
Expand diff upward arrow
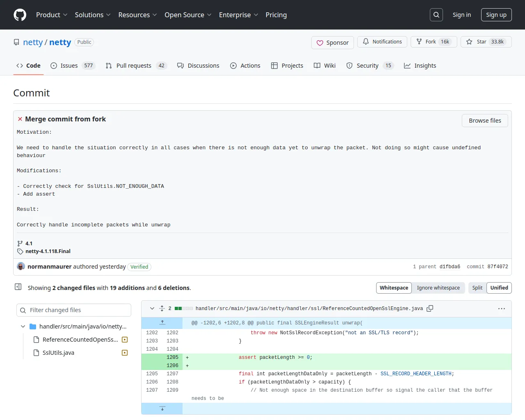162,323
